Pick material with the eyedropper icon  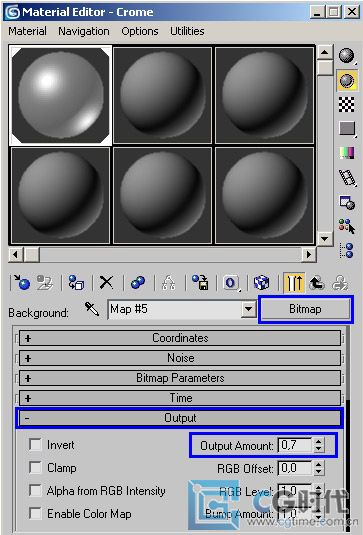[x=92, y=309]
